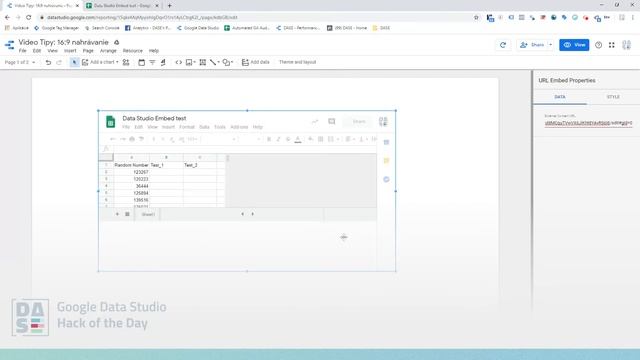The height and width of the screenshot is (360, 640).
Task: Open the Tasks side panel icon in embedded sheet
Action: point(386,180)
